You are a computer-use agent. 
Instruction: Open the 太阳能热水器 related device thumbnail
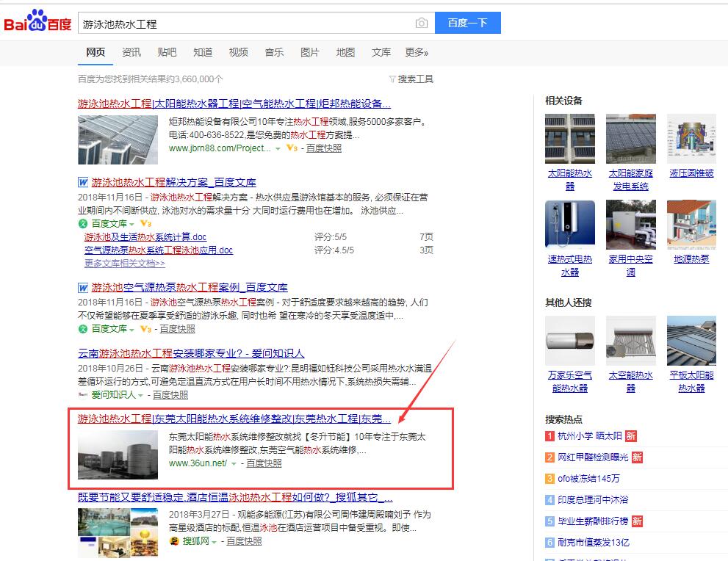coord(569,139)
